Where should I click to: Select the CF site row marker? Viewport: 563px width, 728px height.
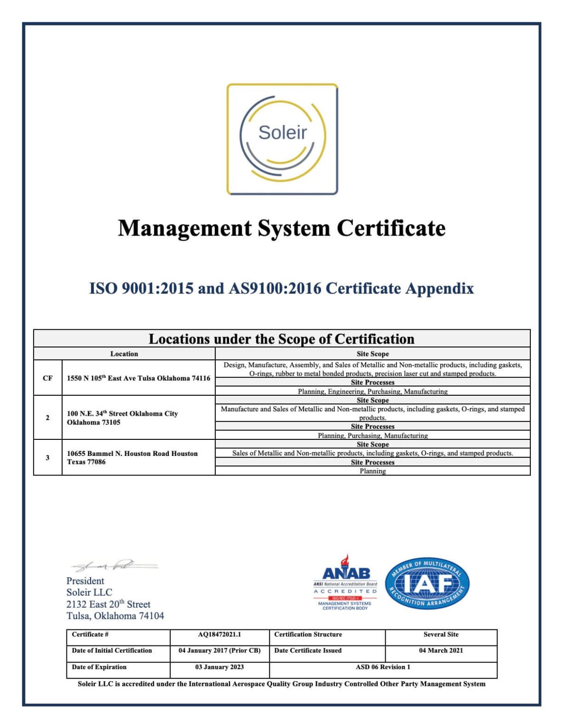[47, 377]
